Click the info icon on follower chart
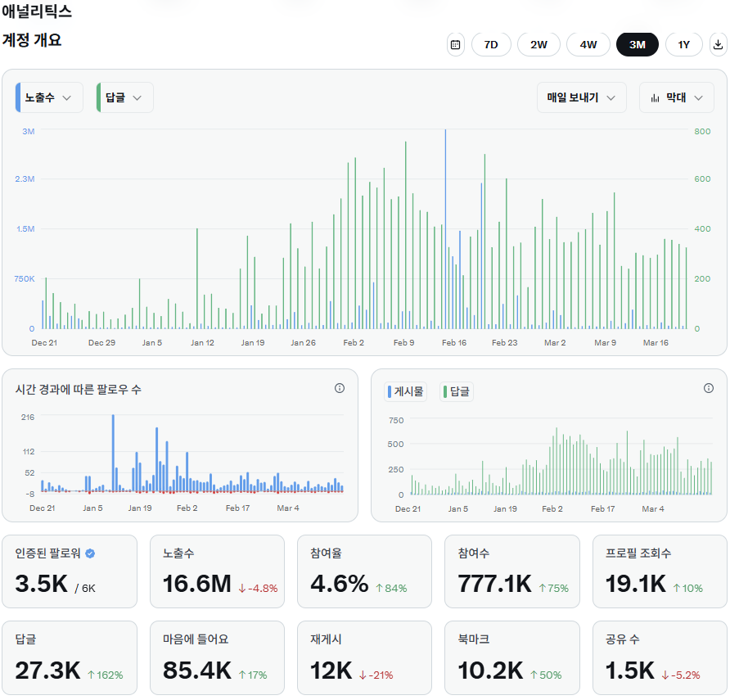This screenshot has width=730, height=700. pos(340,388)
